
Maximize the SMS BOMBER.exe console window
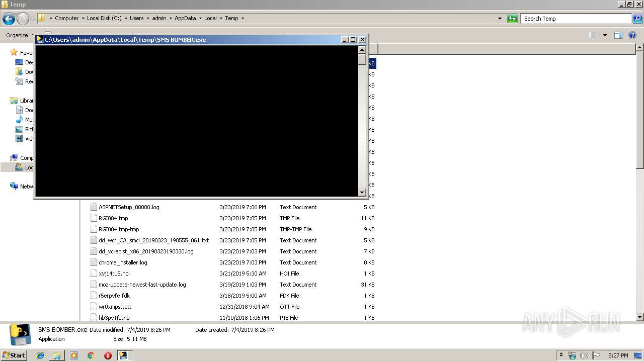353,39
